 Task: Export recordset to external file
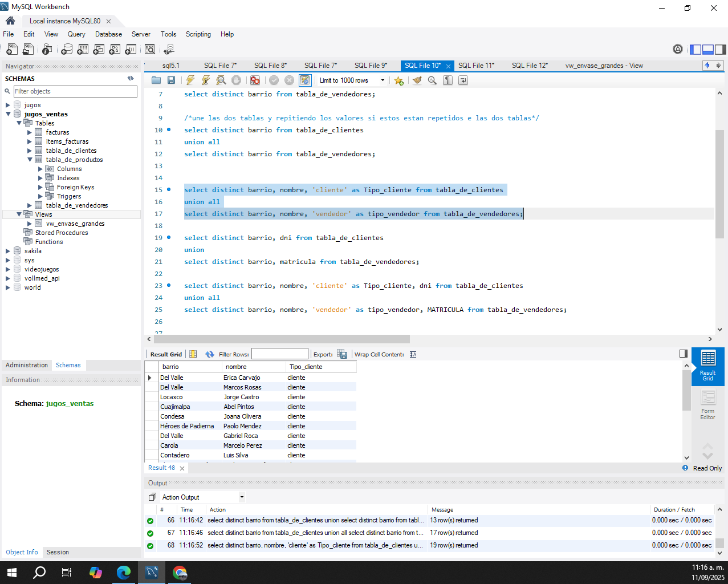pos(342,354)
